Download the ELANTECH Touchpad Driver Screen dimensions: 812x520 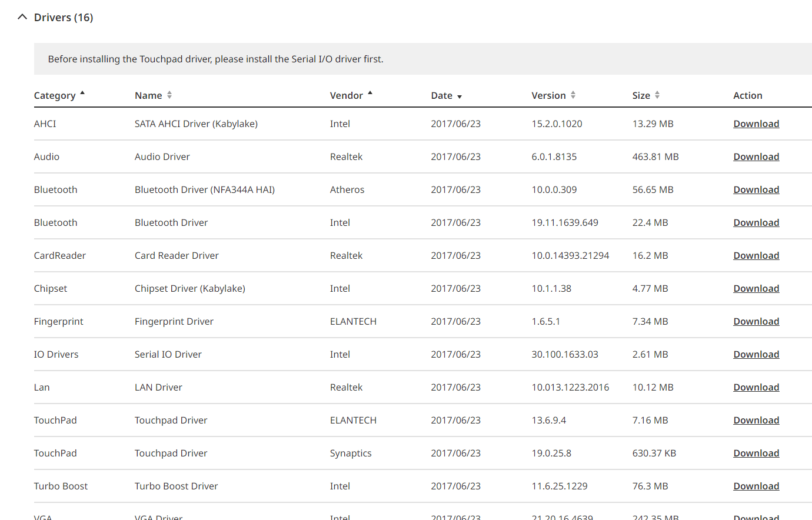756,420
